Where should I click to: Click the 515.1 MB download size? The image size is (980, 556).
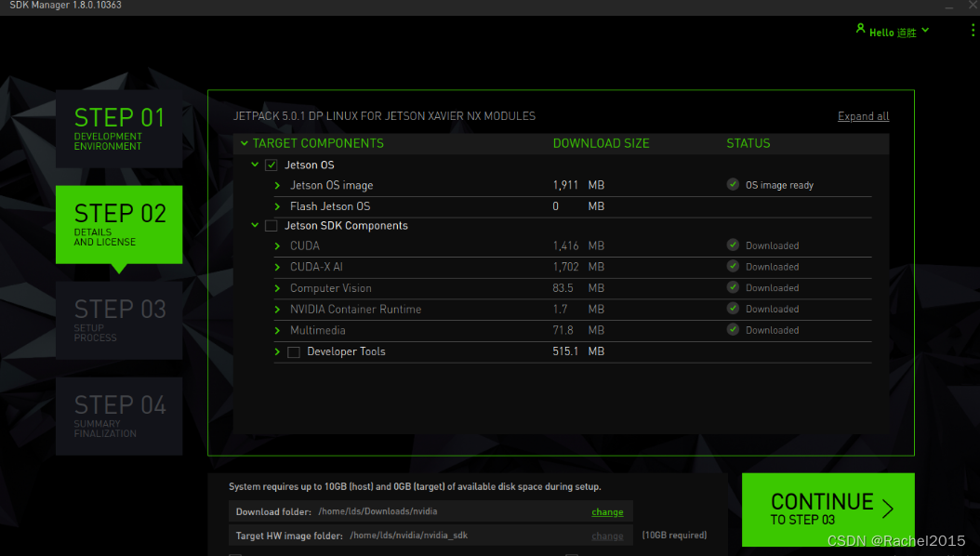click(x=578, y=351)
